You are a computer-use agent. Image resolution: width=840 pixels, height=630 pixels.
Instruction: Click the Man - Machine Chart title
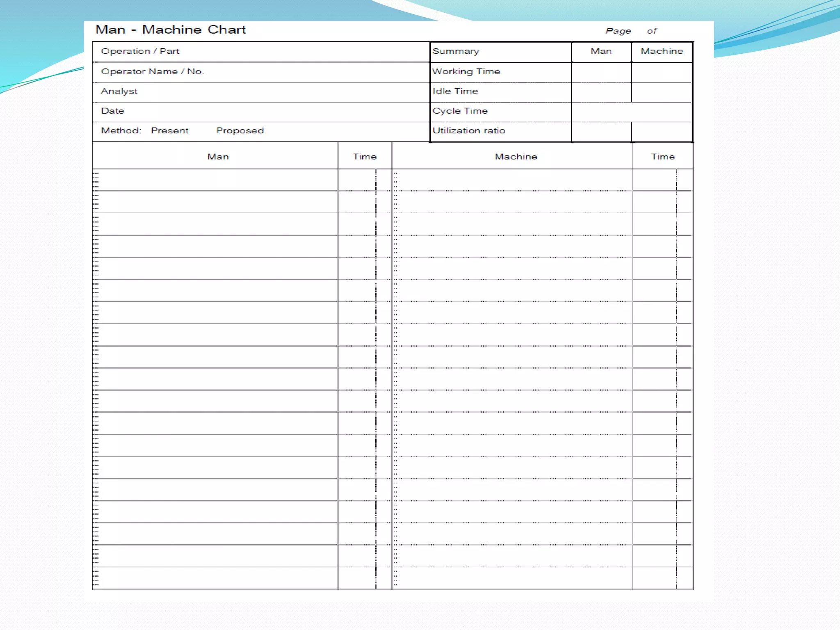[x=171, y=30]
